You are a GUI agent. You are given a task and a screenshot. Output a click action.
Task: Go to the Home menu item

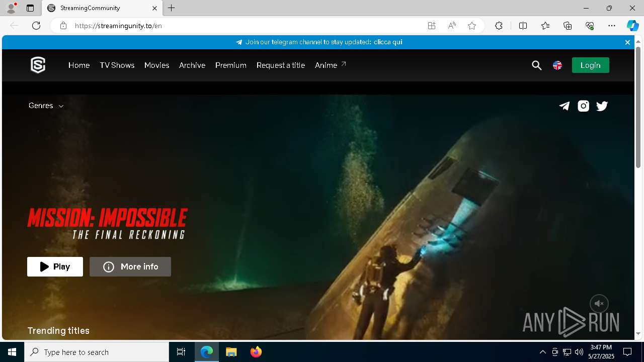(79, 65)
